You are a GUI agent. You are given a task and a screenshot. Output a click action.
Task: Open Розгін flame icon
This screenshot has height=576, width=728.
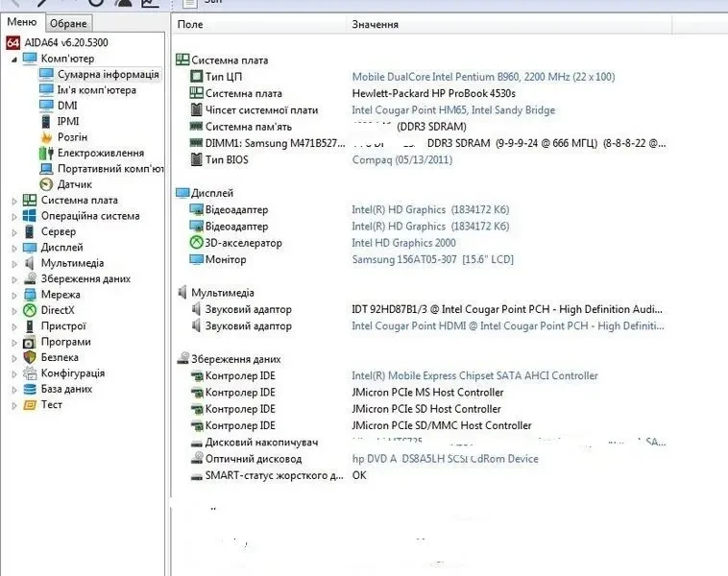click(46, 137)
